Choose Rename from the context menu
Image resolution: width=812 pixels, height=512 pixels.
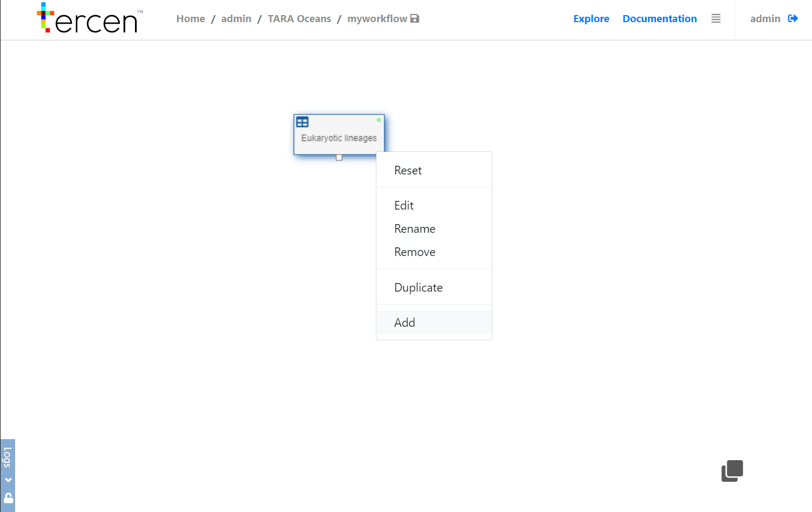coord(434,229)
